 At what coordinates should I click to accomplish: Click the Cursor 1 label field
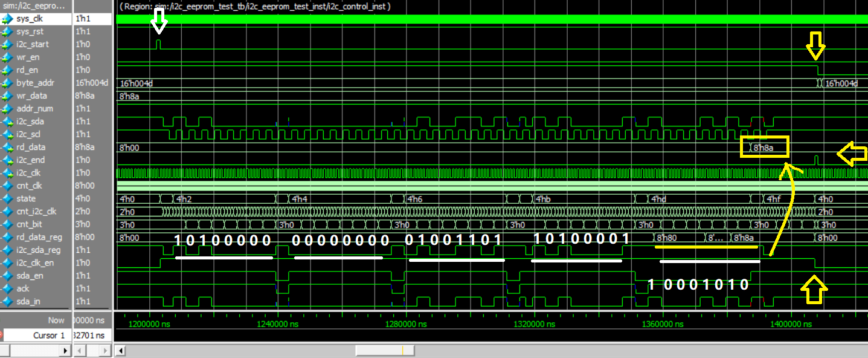[48, 335]
